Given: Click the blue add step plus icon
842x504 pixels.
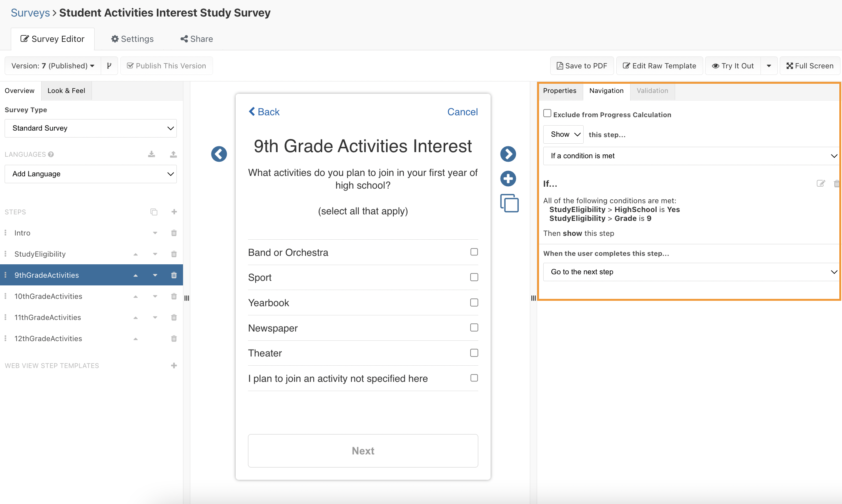Looking at the screenshot, I should click(x=508, y=179).
